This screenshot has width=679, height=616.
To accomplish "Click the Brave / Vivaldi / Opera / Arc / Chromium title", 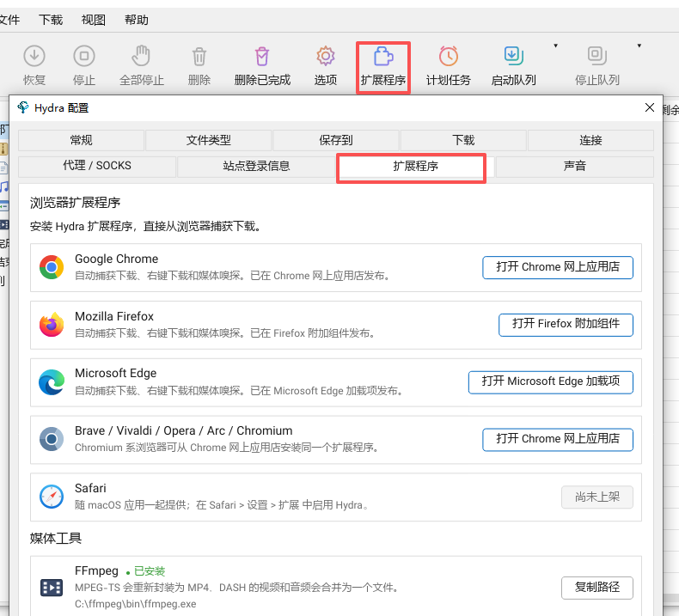I will tap(184, 430).
